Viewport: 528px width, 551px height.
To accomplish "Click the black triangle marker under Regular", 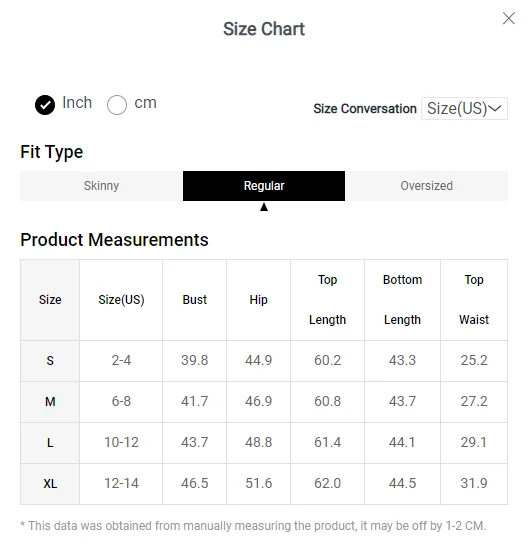I will coord(264,207).
